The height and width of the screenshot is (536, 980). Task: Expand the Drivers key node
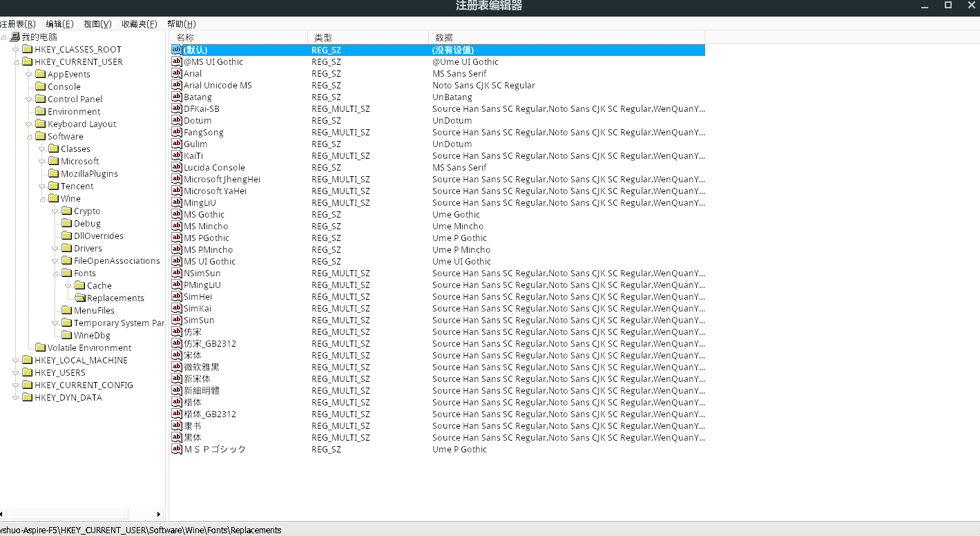click(55, 248)
